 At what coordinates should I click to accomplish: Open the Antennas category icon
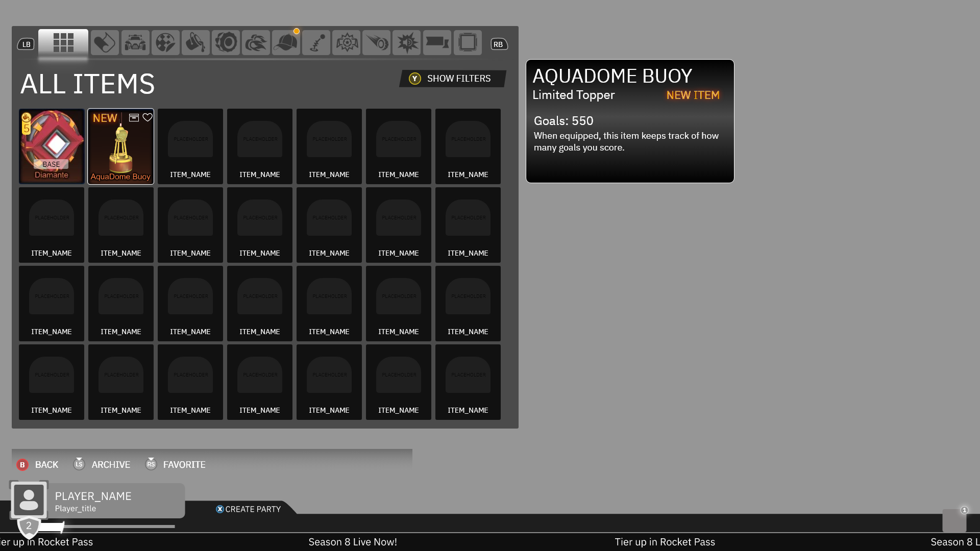pyautogui.click(x=316, y=43)
